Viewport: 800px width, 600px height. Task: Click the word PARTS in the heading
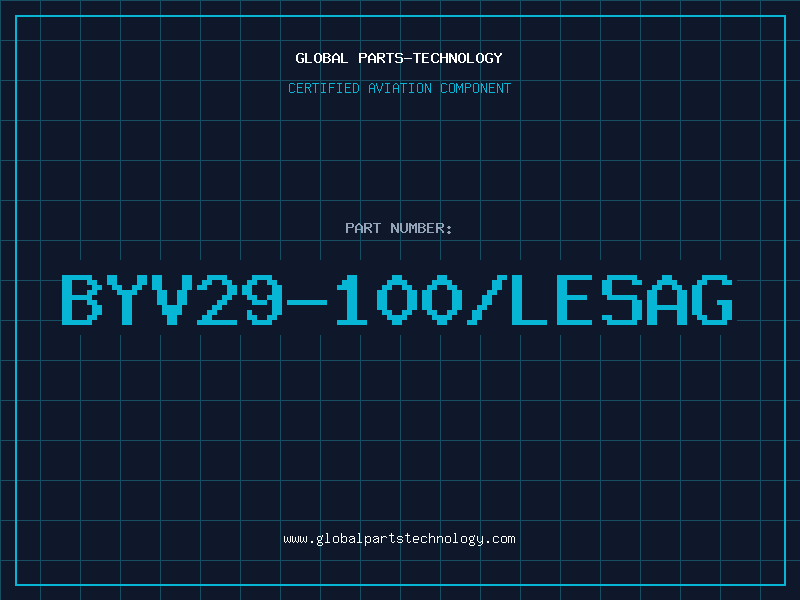coord(381,58)
